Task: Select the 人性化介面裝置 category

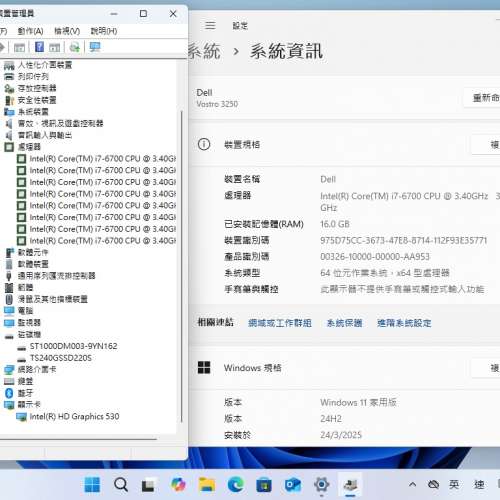Action: [45, 65]
